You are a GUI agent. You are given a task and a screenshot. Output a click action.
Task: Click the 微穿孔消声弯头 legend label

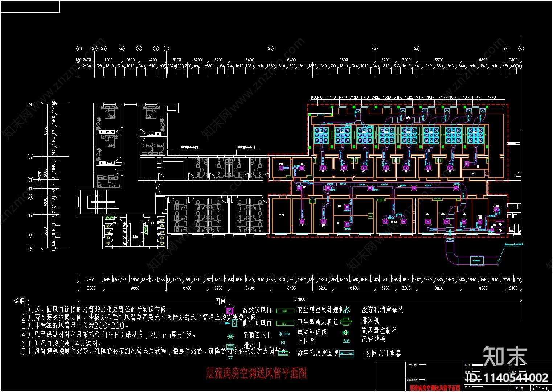coord(383,310)
